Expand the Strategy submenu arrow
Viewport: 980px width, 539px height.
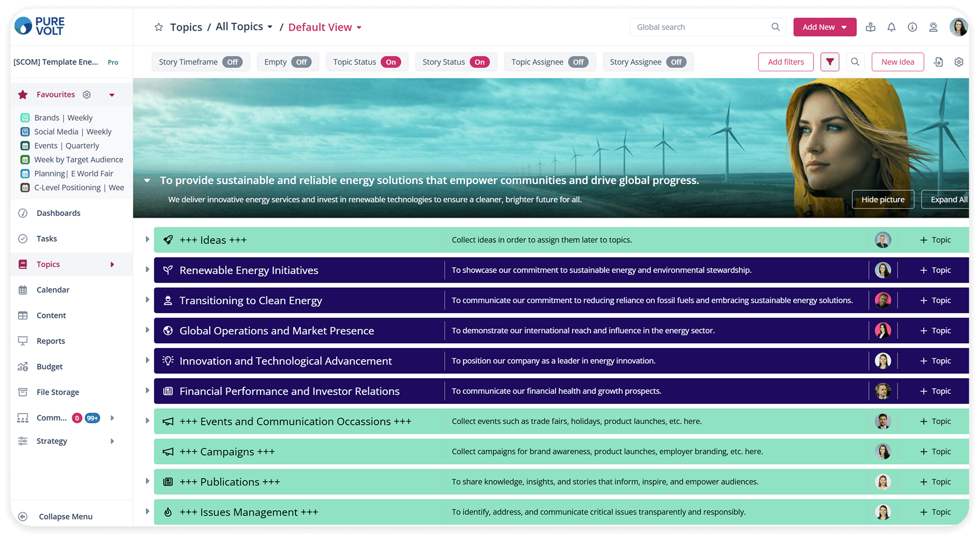pyautogui.click(x=112, y=441)
